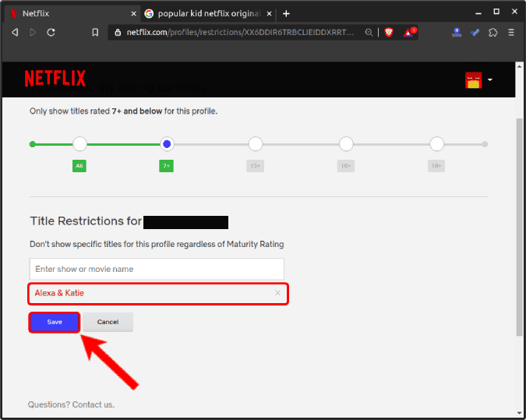Select the 7+ slider point
The image size is (526, 420).
tap(167, 144)
